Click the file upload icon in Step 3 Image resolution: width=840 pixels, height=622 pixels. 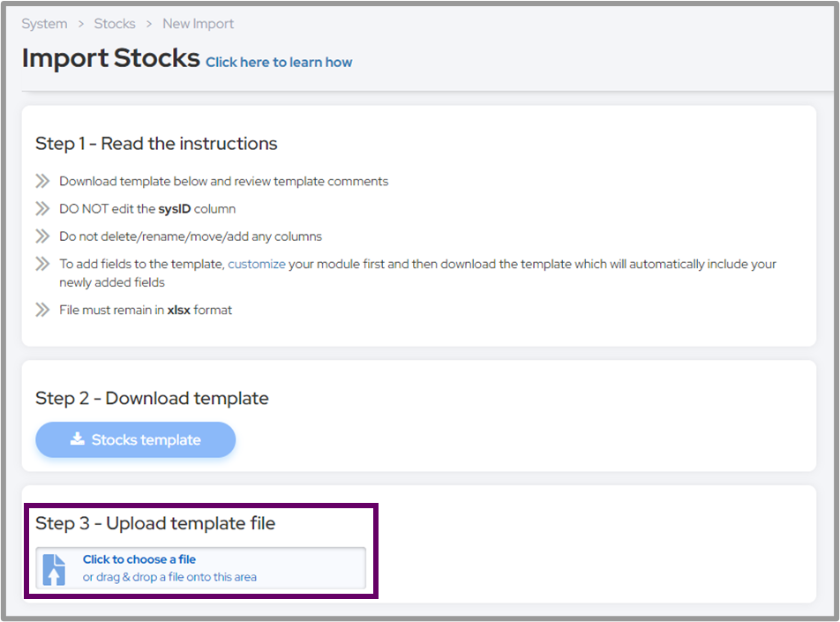(x=54, y=569)
